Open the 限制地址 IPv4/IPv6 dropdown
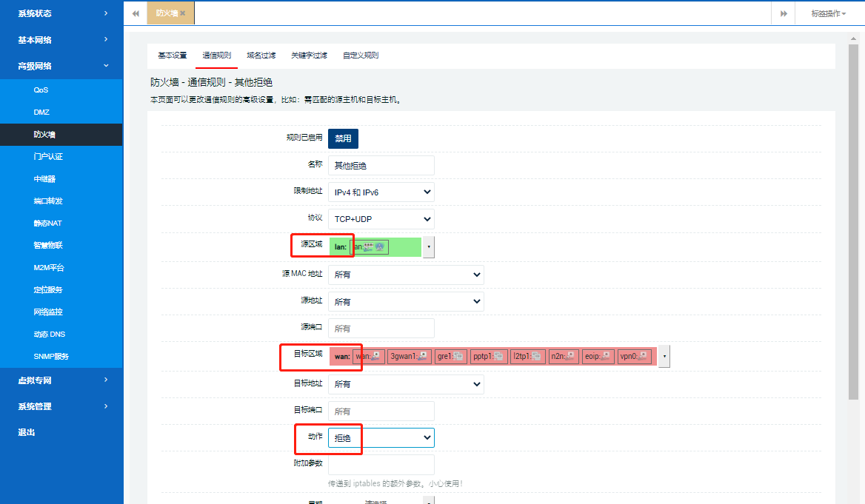 point(381,192)
